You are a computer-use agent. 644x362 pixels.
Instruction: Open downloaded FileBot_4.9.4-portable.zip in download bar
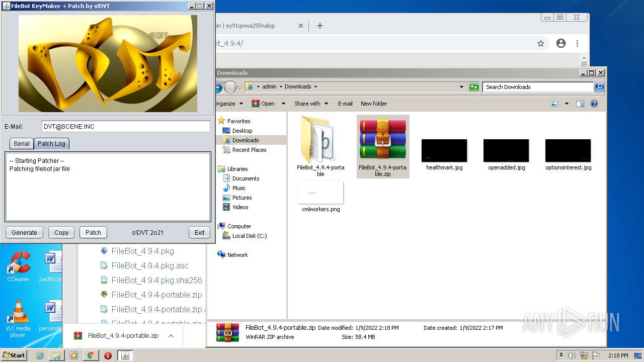click(123, 336)
